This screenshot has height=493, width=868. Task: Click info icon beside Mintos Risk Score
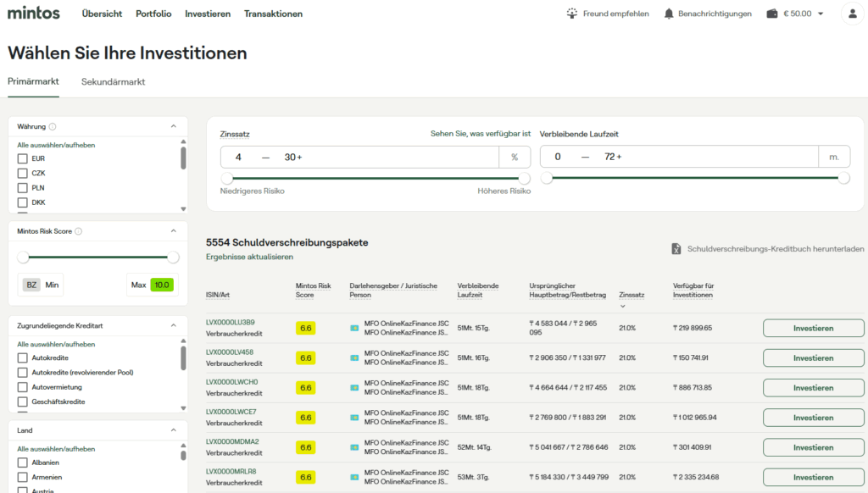coord(79,231)
